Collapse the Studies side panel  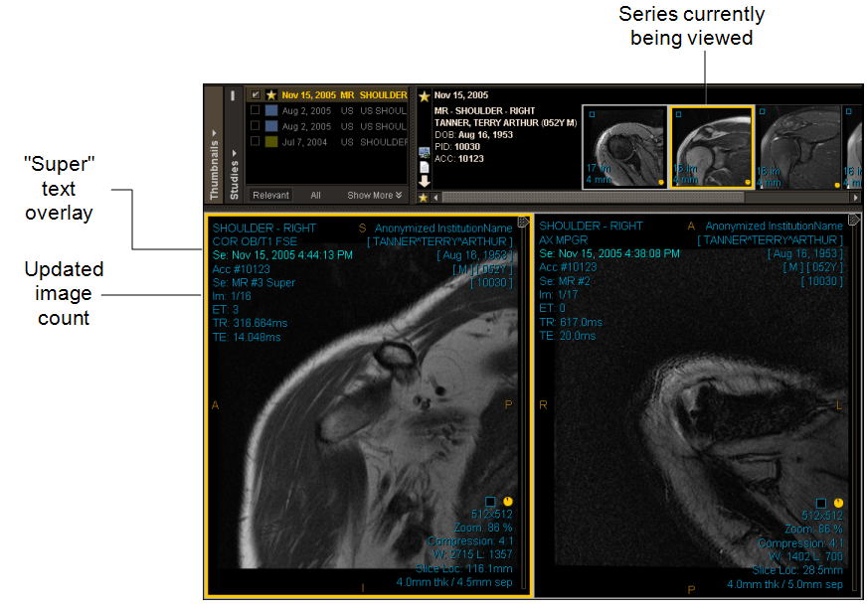(x=235, y=169)
